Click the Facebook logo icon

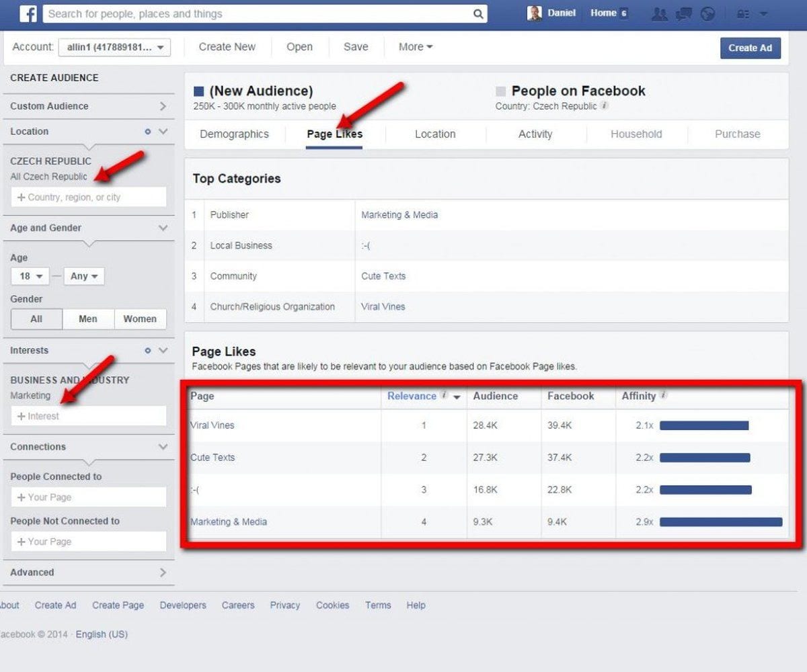pos(28,13)
